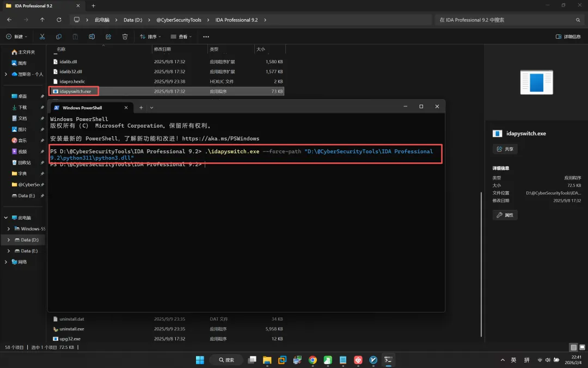Click volume icon in system tray
This screenshot has width=588, height=368.
tap(548, 360)
